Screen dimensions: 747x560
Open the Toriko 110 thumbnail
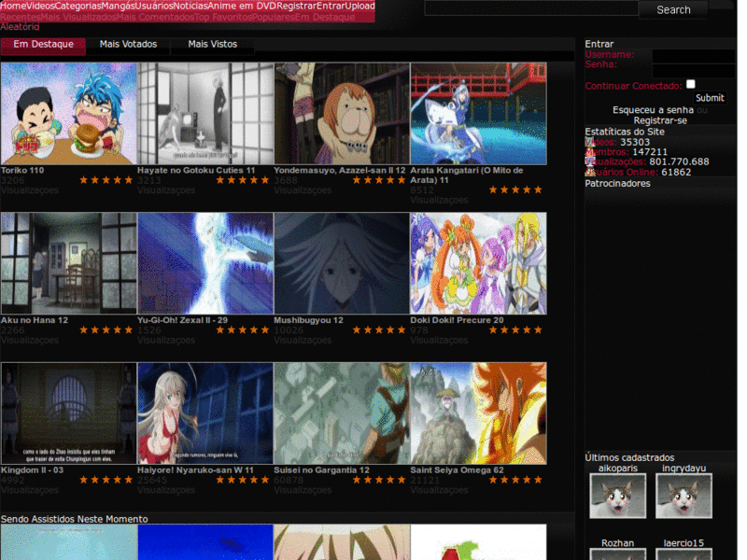68,114
